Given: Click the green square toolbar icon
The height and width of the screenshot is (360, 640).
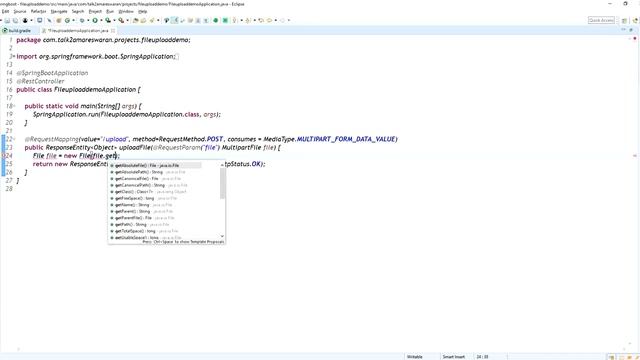Looking at the screenshot, I should point(225,20).
